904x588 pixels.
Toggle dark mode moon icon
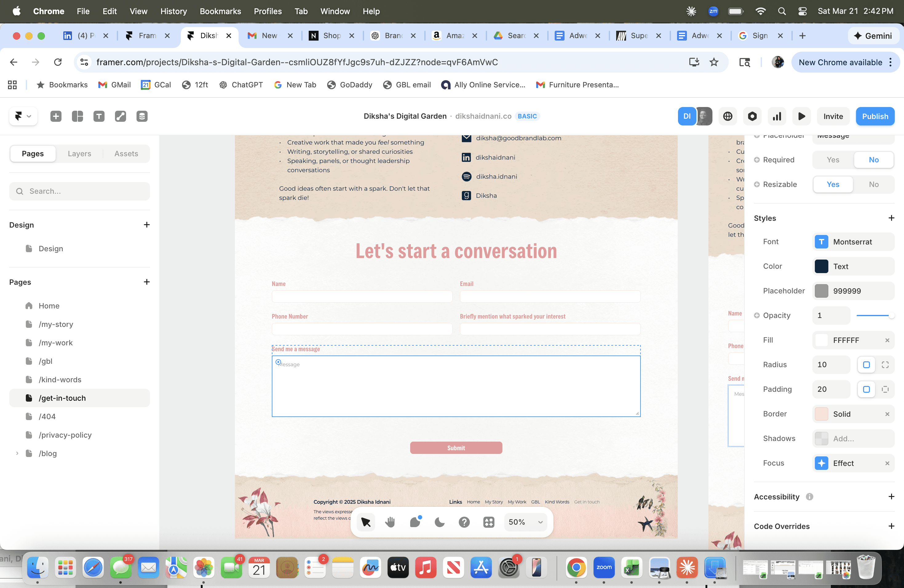tap(439, 522)
